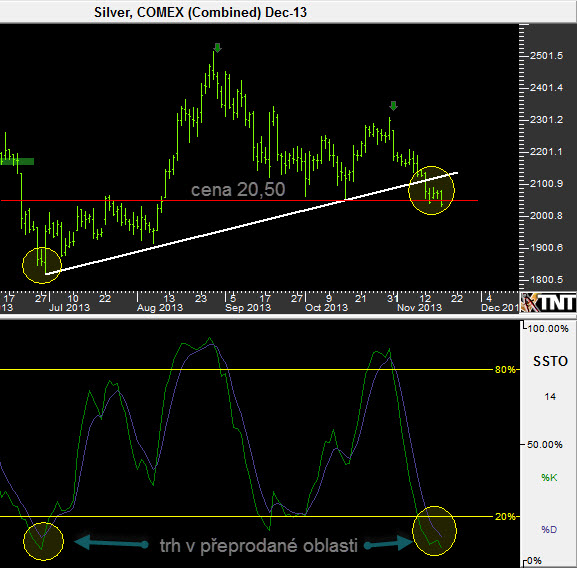Image resolution: width=577 pixels, height=568 pixels.
Task: Click the SSTO indicator label
Action: tap(551, 362)
